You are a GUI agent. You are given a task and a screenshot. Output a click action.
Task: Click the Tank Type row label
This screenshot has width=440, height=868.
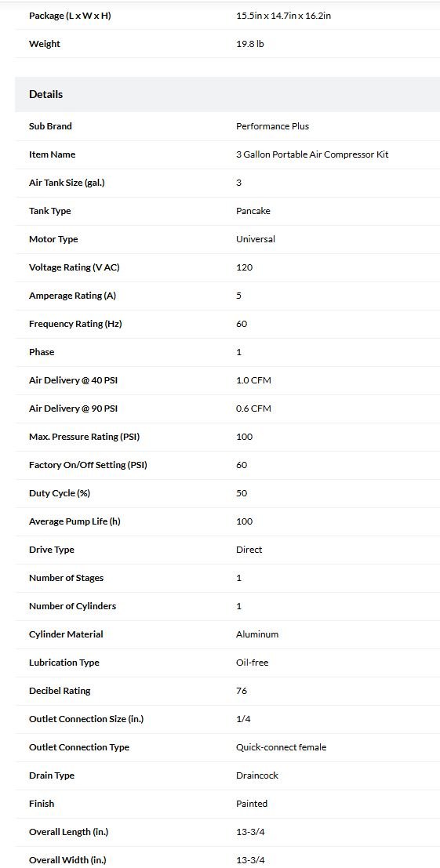(50, 211)
